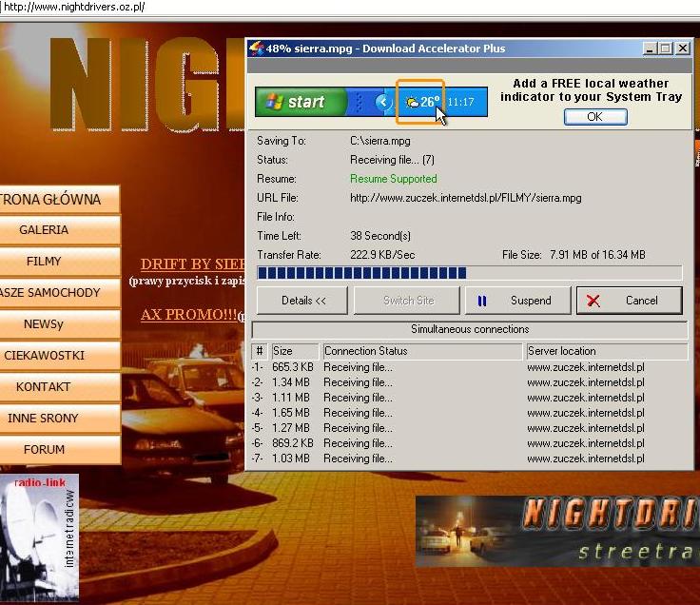Click the Nightdrivers streetrace banner image
700x605 pixels.
point(557,532)
